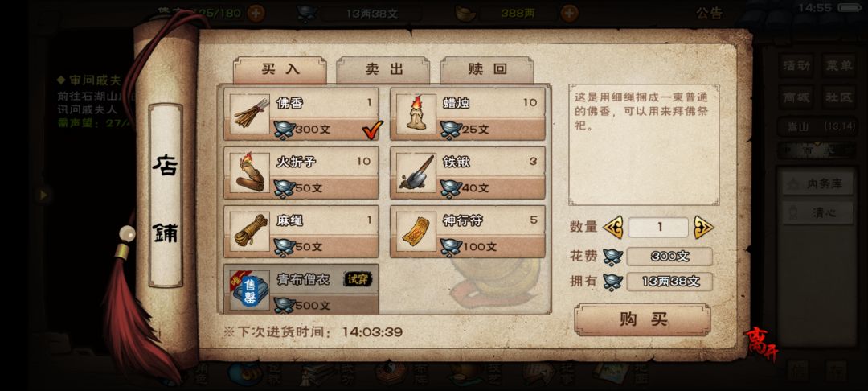Select the 神行符 talisman icon
The height and width of the screenshot is (391, 868).
(x=416, y=232)
